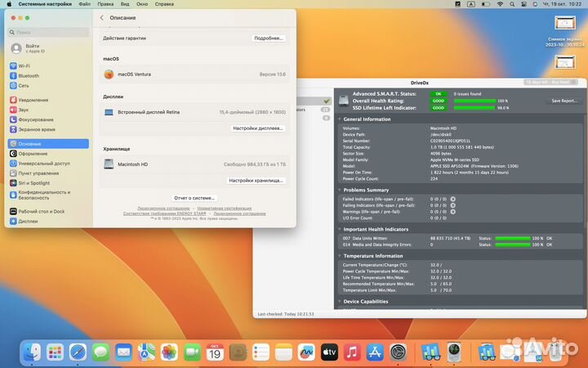Open Фокусирование focus settings
Image resolution: width=588 pixels, height=368 pixels.
click(x=48, y=119)
